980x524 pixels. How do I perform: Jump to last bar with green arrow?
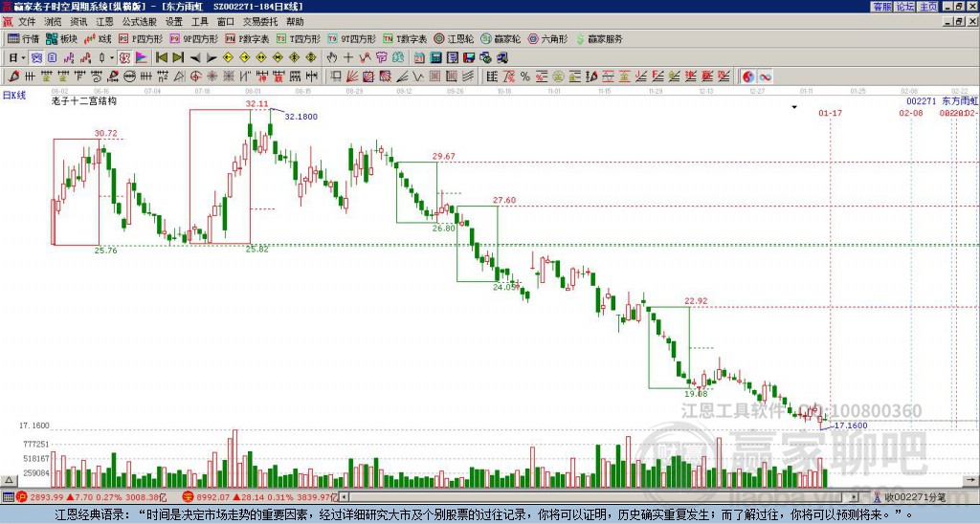[x=178, y=57]
